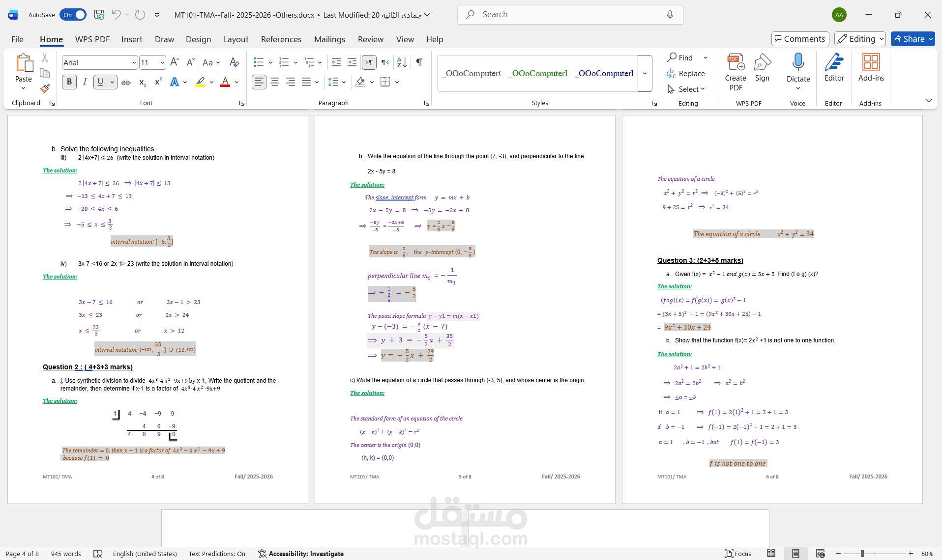Turn off the AutoSave switch
Image resolution: width=942 pixels, height=560 pixels.
pyautogui.click(x=73, y=15)
